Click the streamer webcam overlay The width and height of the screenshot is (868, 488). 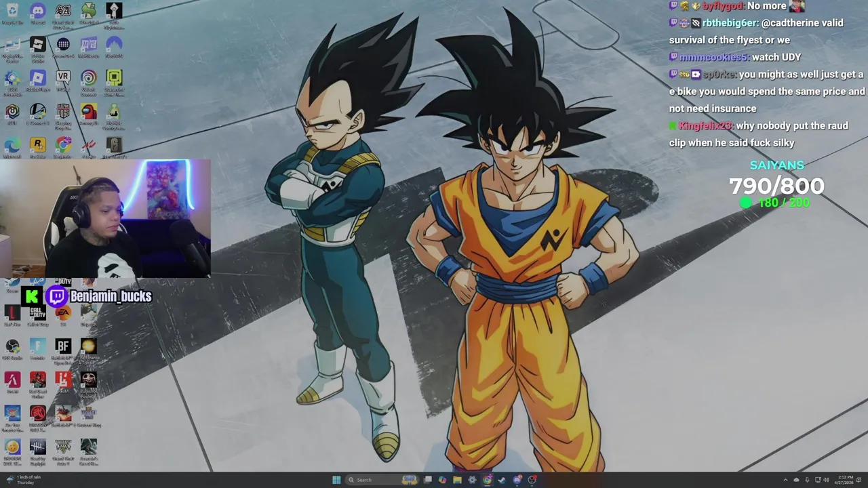(105, 219)
